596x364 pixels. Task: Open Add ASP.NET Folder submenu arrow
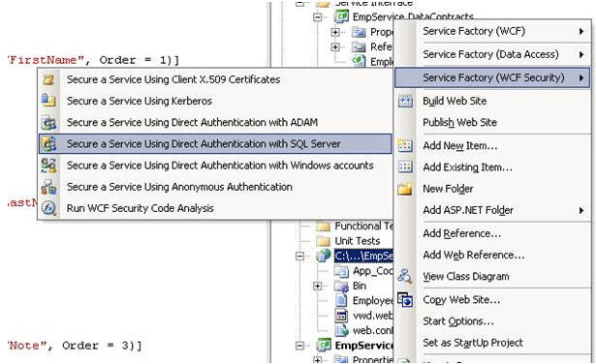pyautogui.click(x=581, y=210)
